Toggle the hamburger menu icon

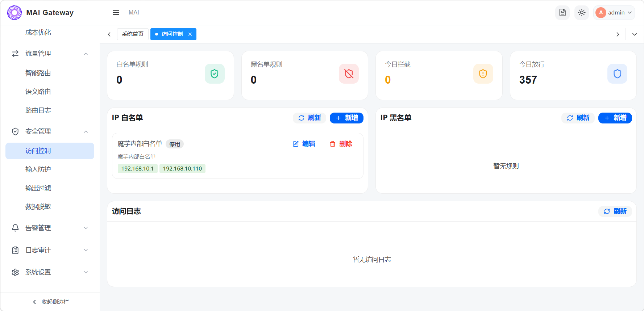click(x=116, y=13)
